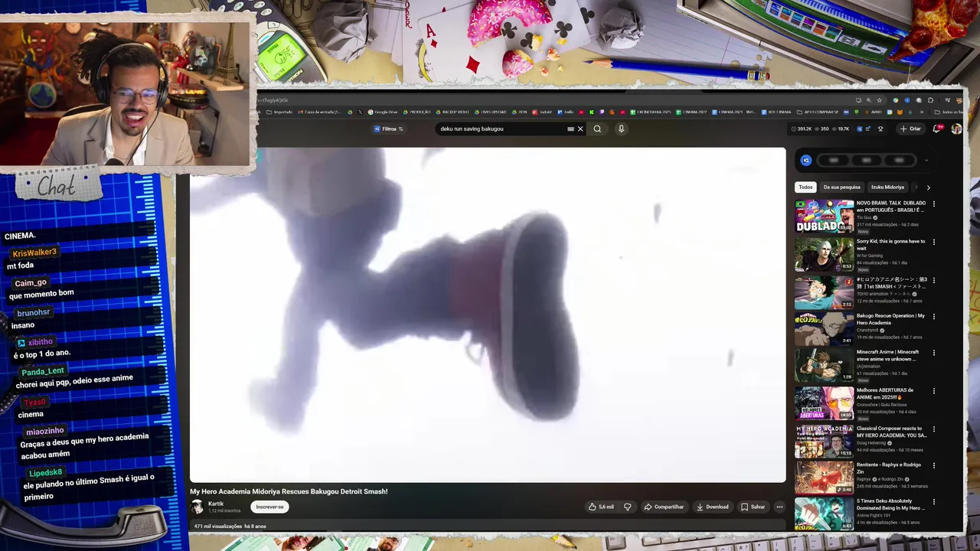
Task: Open Google Drive bookmark
Action: (383, 112)
